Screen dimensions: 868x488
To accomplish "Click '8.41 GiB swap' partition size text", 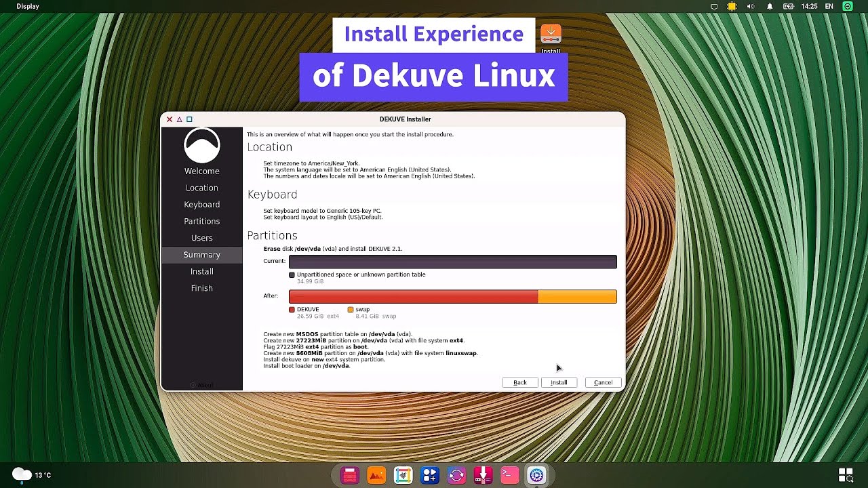I will (376, 317).
